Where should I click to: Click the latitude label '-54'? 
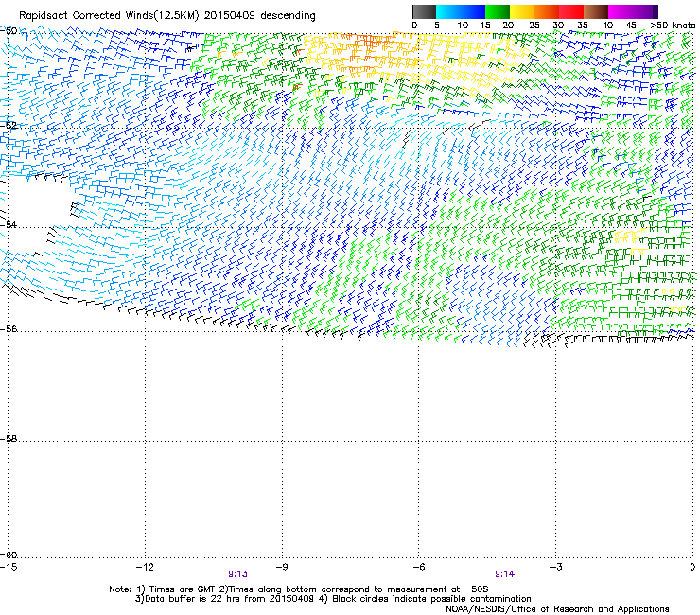9,224
